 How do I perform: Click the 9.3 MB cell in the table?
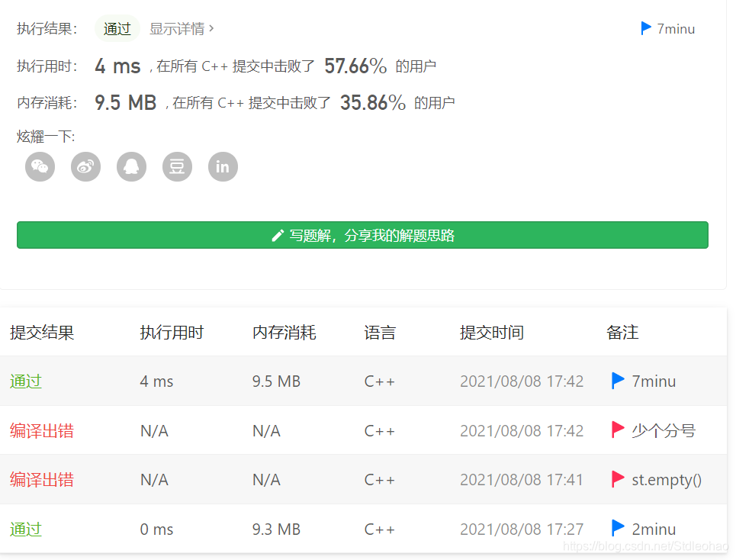276,529
